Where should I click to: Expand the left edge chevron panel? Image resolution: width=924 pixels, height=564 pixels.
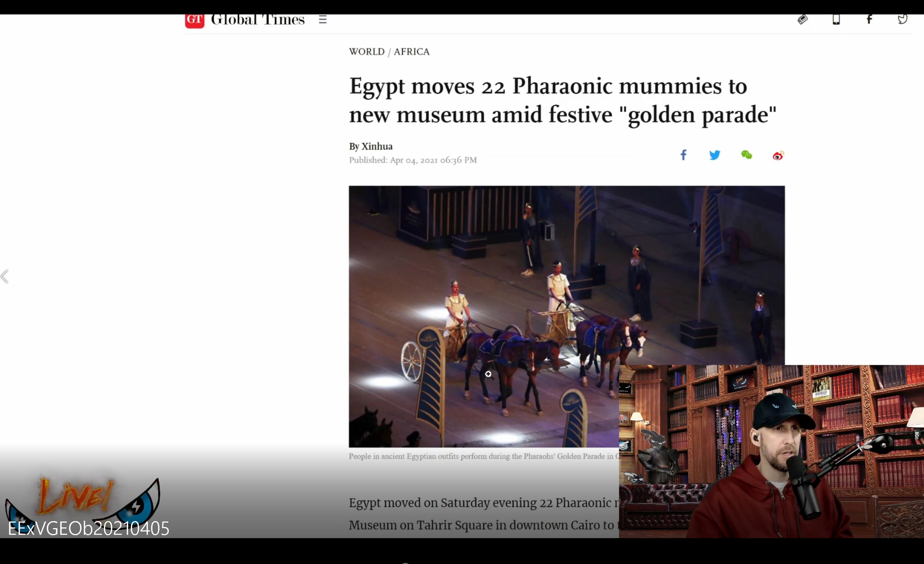[x=4, y=276]
